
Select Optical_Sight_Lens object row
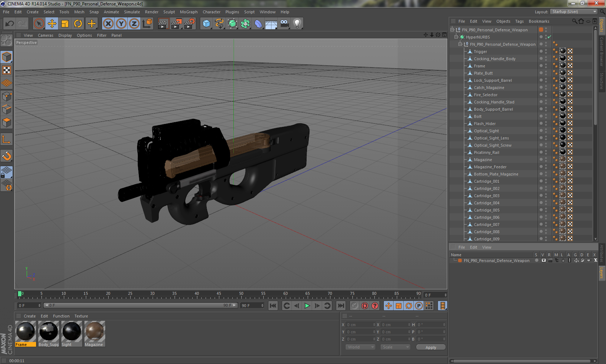pyautogui.click(x=491, y=138)
